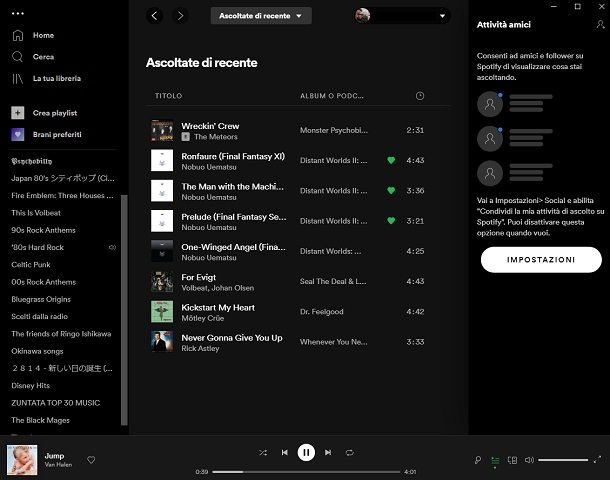Viewport: 610px width, 480px height.
Task: Sort by TITOLO column header
Action: 168,96
